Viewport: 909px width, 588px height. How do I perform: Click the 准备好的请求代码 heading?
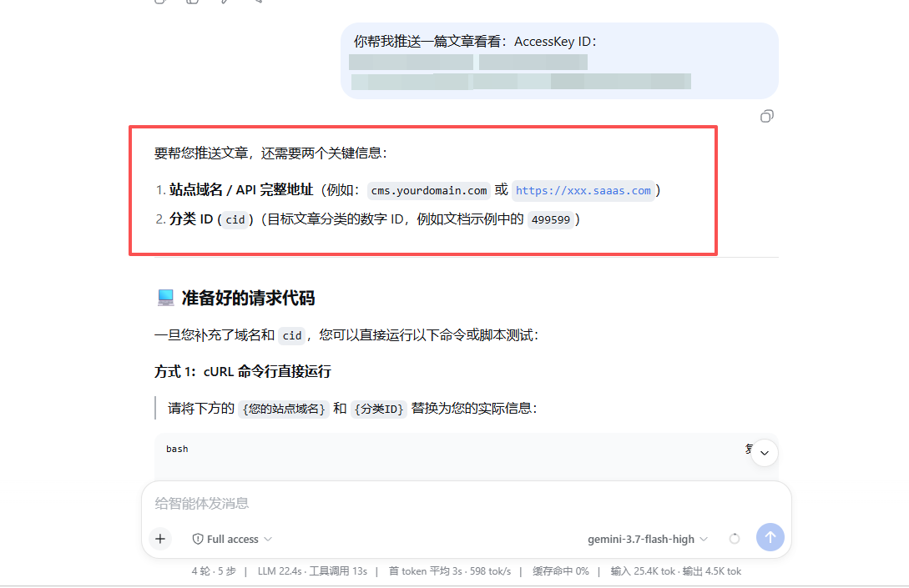pos(248,298)
